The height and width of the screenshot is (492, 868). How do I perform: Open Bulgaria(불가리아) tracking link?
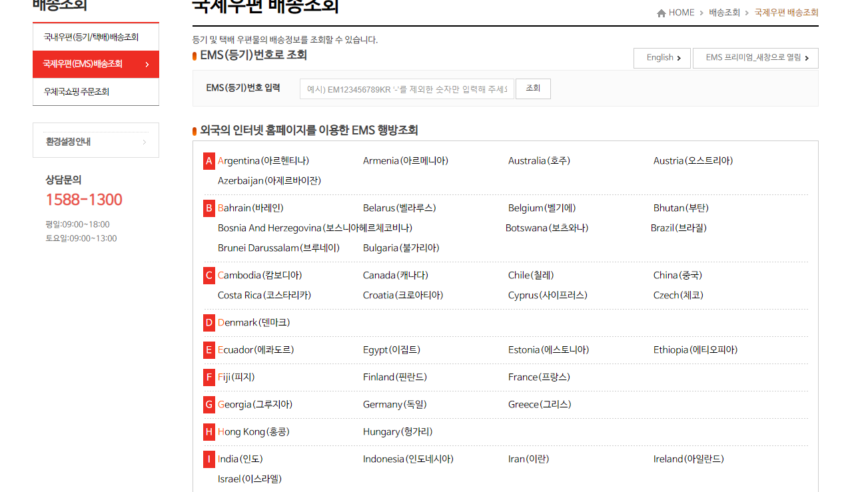401,248
